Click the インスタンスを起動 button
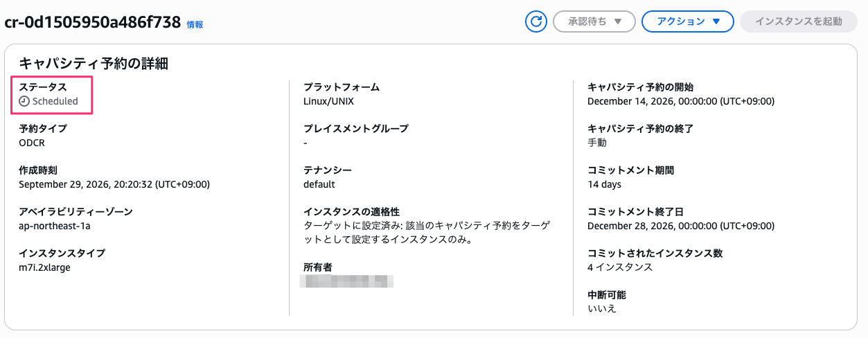The height and width of the screenshot is (338, 868). [798, 21]
